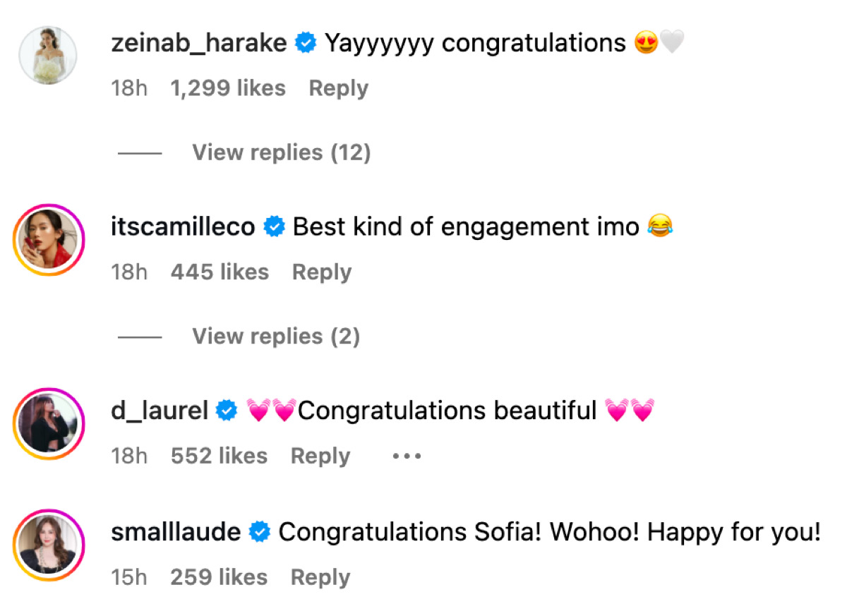Expand View replies (12)
Screen dimensions: 847x616
pyautogui.click(x=281, y=152)
